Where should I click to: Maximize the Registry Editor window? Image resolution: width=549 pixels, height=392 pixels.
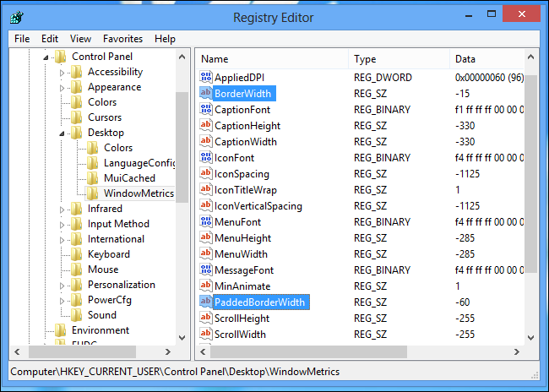point(492,14)
